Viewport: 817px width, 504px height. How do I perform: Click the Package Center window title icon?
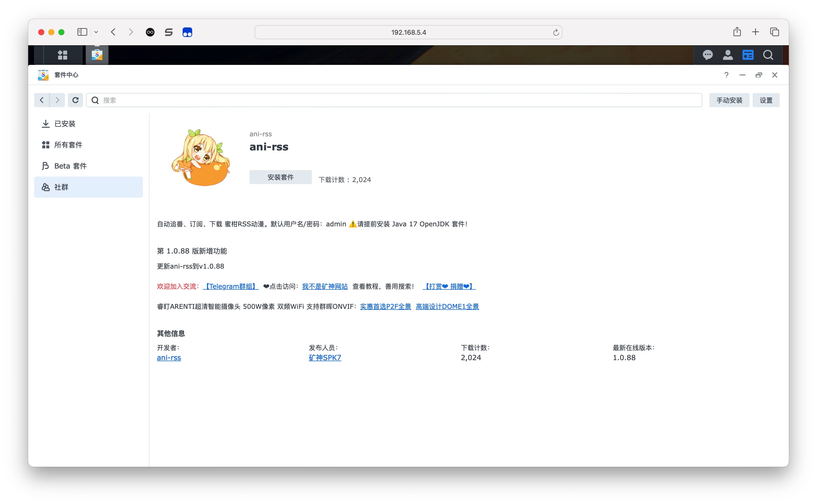(43, 75)
